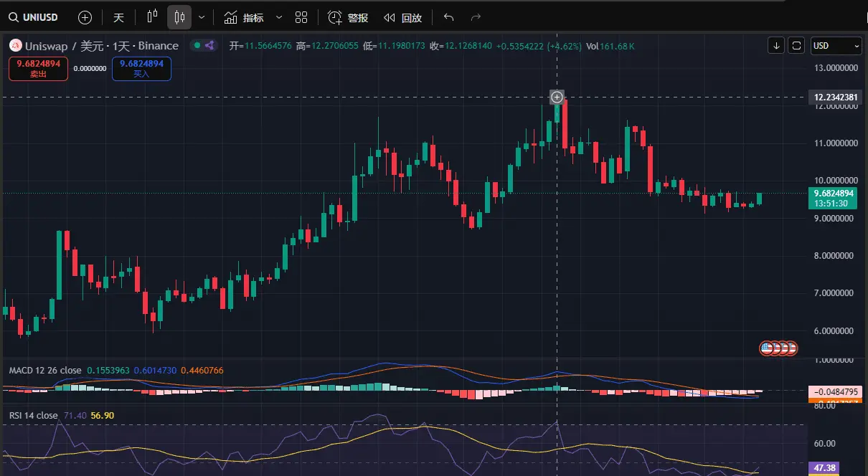Click down arrow button near currency selector
The width and height of the screenshot is (868, 476).
coord(775,46)
